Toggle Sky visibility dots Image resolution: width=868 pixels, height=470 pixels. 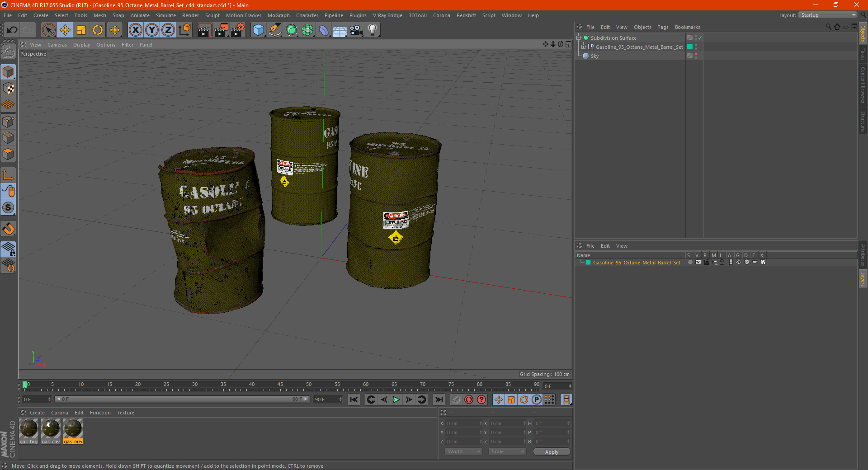tap(696, 56)
